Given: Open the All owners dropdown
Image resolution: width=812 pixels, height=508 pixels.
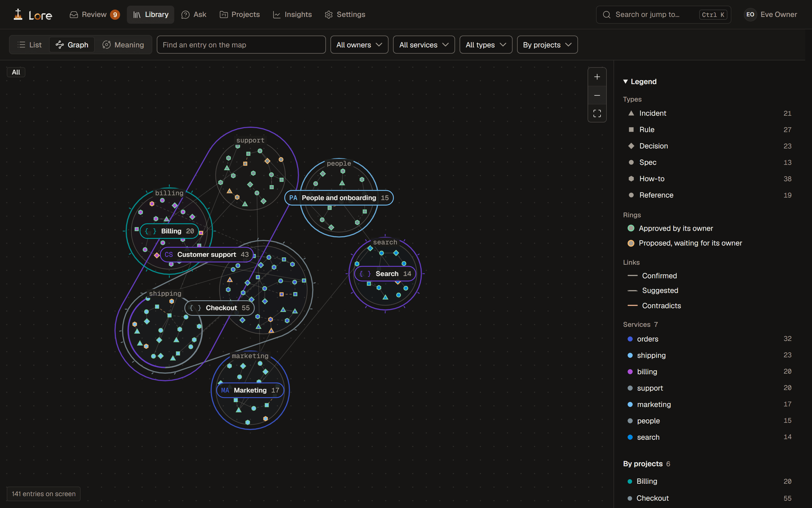Looking at the screenshot, I should point(359,45).
